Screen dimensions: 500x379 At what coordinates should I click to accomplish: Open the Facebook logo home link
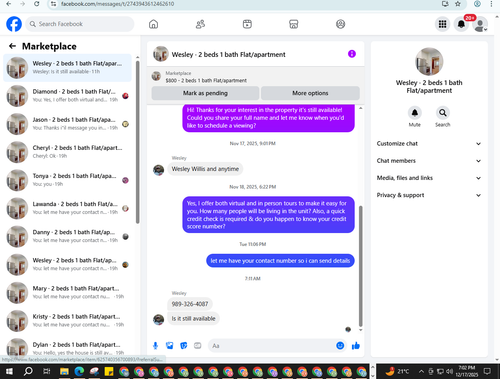(14, 24)
